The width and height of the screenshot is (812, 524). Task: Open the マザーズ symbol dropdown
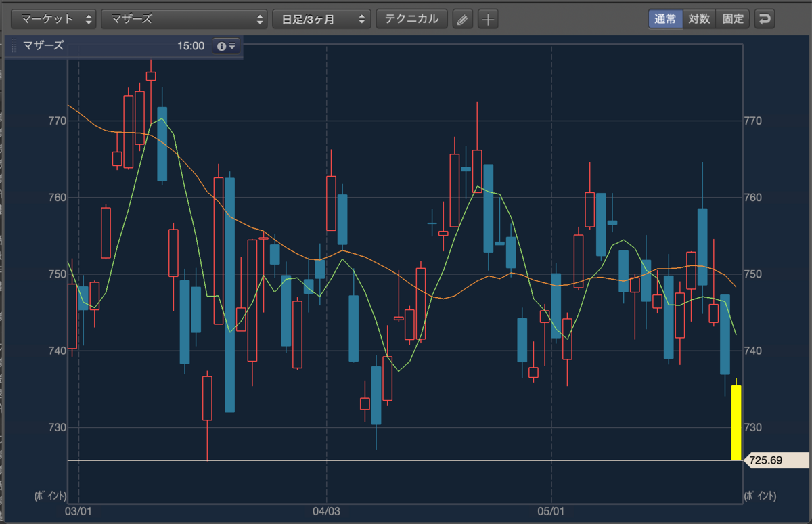184,19
